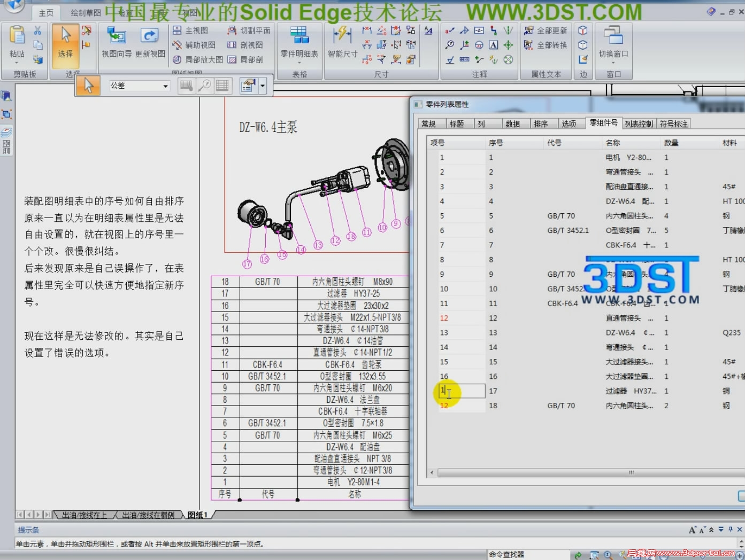Image resolution: width=745 pixels, height=560 pixels.
Task: Click the 出油/接线在横侧 sheet tab
Action: [x=148, y=515]
